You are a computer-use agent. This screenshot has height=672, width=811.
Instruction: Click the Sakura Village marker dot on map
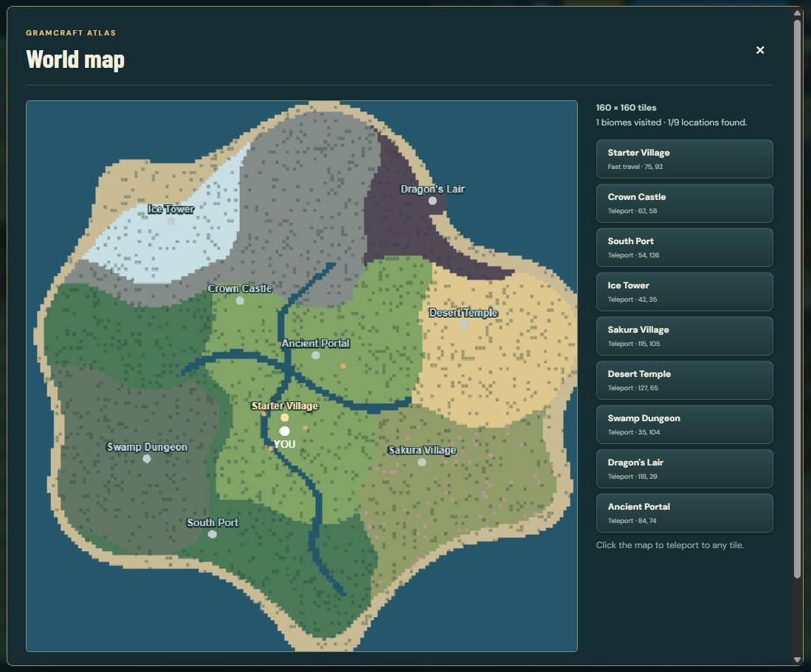[x=422, y=462]
